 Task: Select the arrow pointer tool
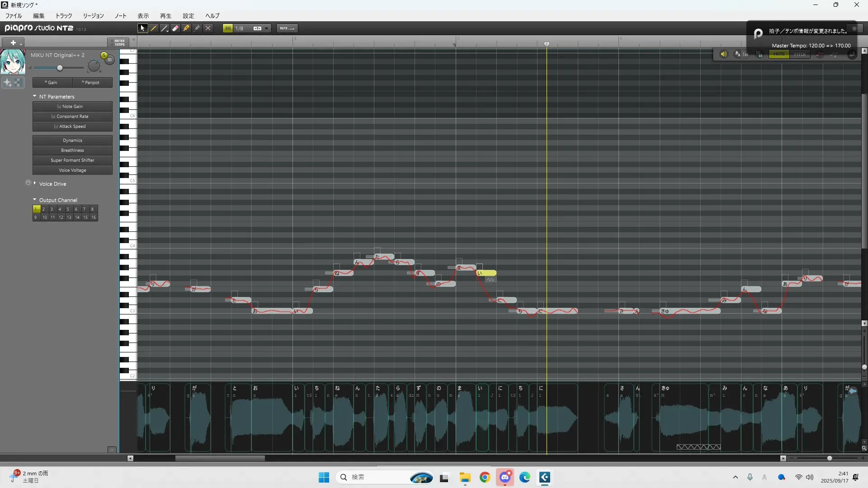(142, 28)
